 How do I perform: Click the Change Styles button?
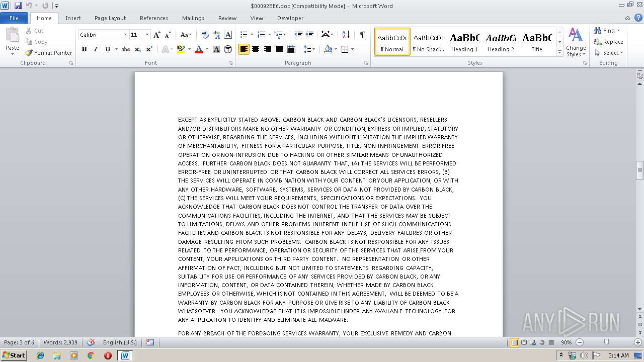click(x=576, y=43)
